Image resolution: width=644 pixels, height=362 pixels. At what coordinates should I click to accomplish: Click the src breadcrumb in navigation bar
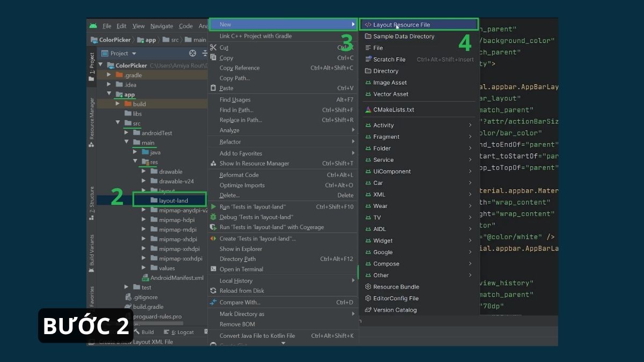(x=171, y=40)
